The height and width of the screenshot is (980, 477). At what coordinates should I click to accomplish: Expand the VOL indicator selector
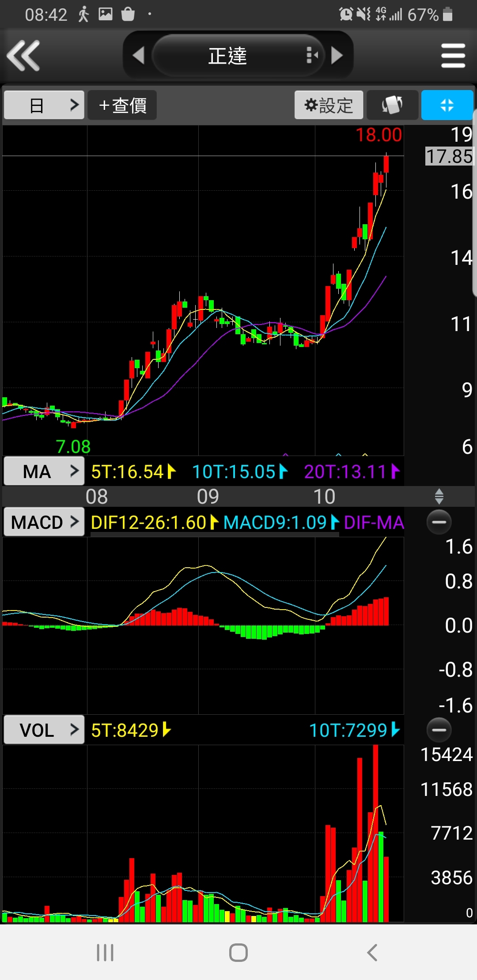point(44,730)
